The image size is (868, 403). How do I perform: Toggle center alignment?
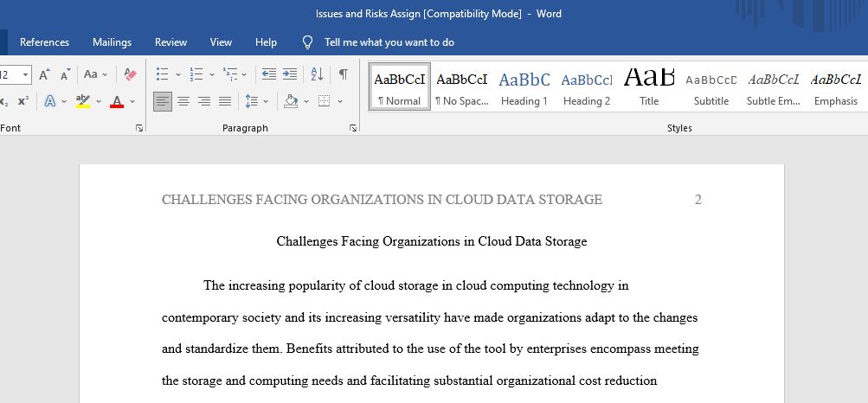point(183,101)
